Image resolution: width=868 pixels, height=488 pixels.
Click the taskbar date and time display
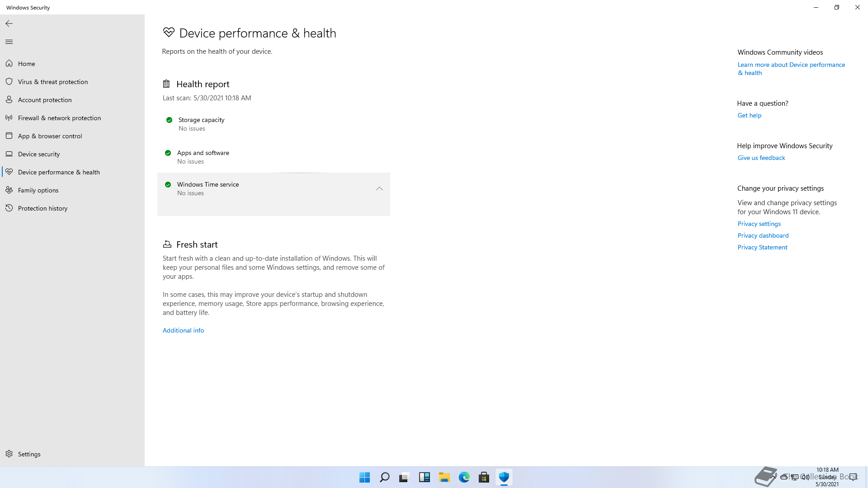click(x=827, y=477)
